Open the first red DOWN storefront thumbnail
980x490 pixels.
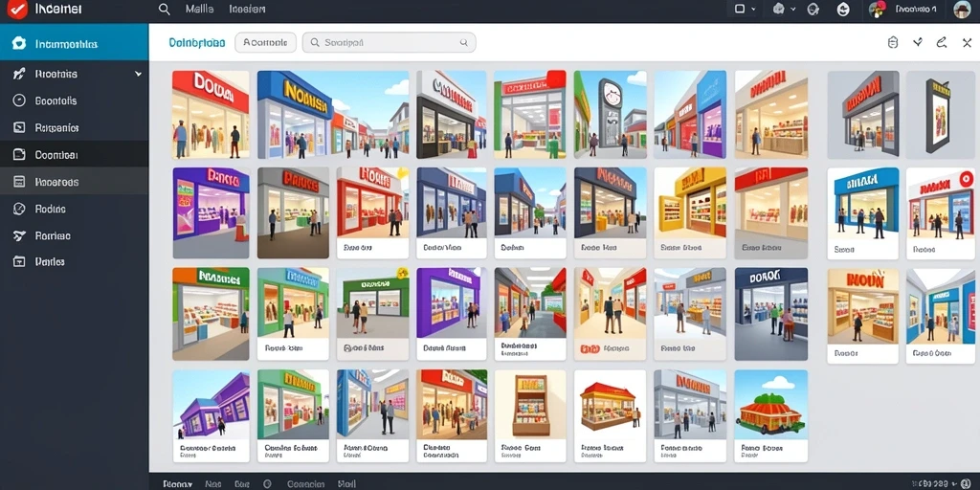coord(211,115)
